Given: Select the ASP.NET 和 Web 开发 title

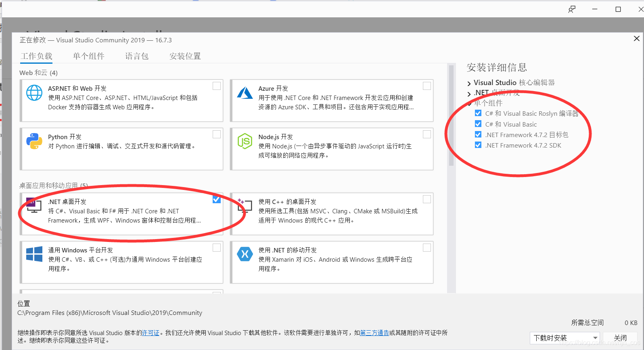Looking at the screenshot, I should point(77,89).
